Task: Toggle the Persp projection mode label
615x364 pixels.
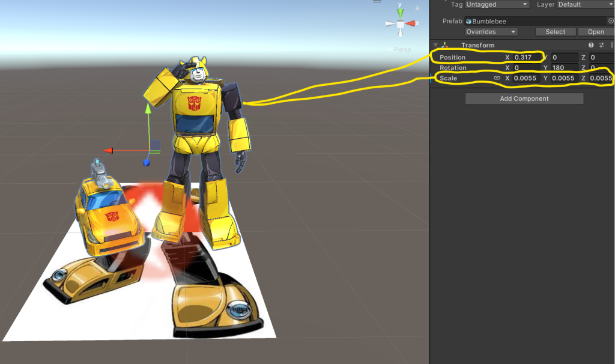Action: pos(402,49)
